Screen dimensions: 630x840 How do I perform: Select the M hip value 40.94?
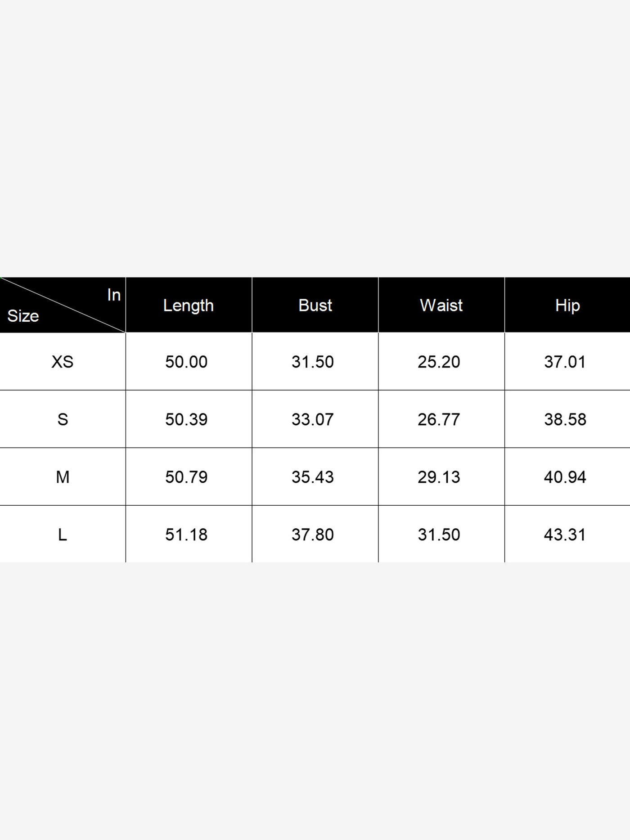565,477
